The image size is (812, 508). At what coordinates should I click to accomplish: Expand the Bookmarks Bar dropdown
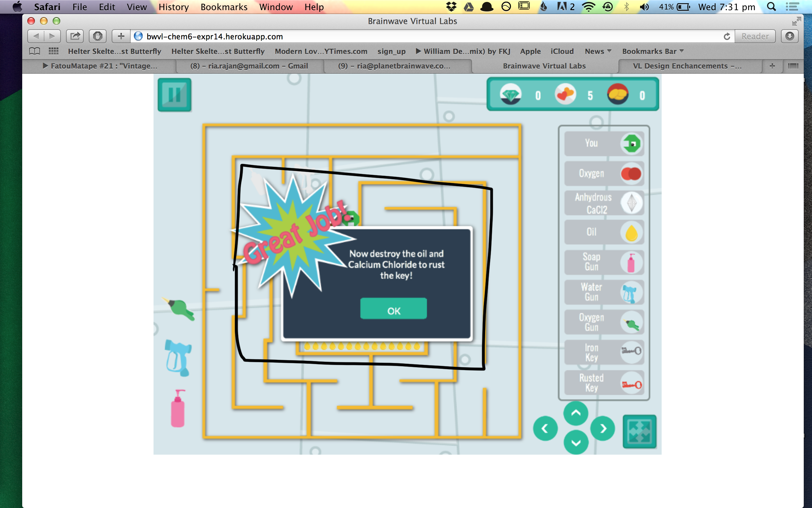(x=653, y=51)
